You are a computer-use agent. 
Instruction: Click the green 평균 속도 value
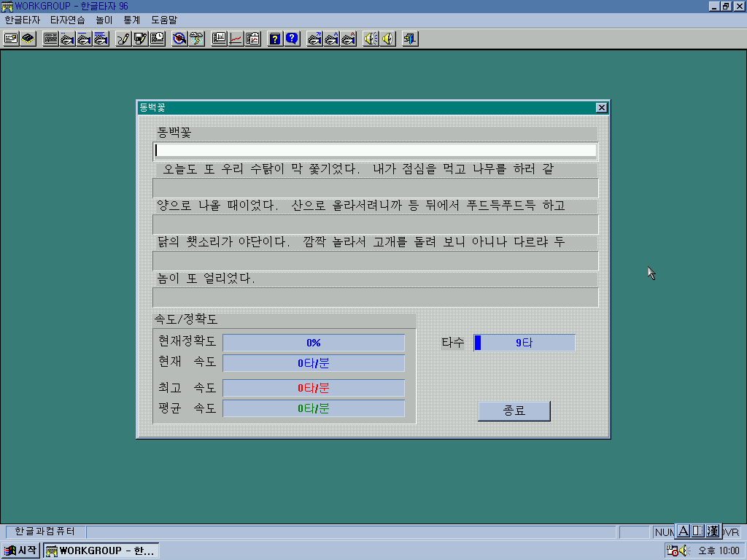[x=314, y=408]
